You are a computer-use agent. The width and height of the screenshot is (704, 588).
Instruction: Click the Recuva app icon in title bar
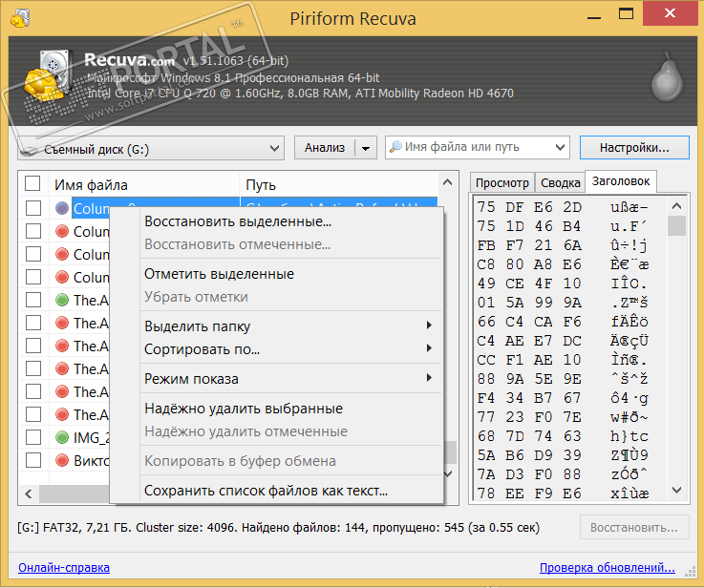click(x=20, y=19)
